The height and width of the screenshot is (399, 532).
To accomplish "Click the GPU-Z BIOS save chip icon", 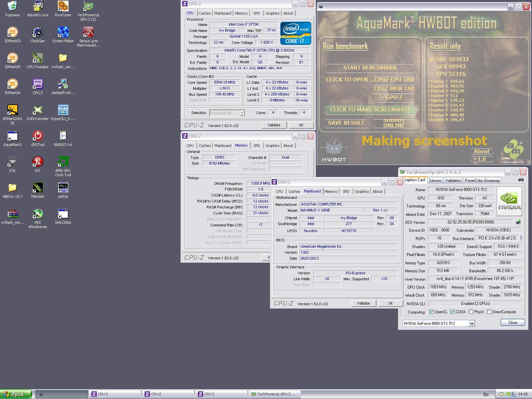I will [518, 222].
